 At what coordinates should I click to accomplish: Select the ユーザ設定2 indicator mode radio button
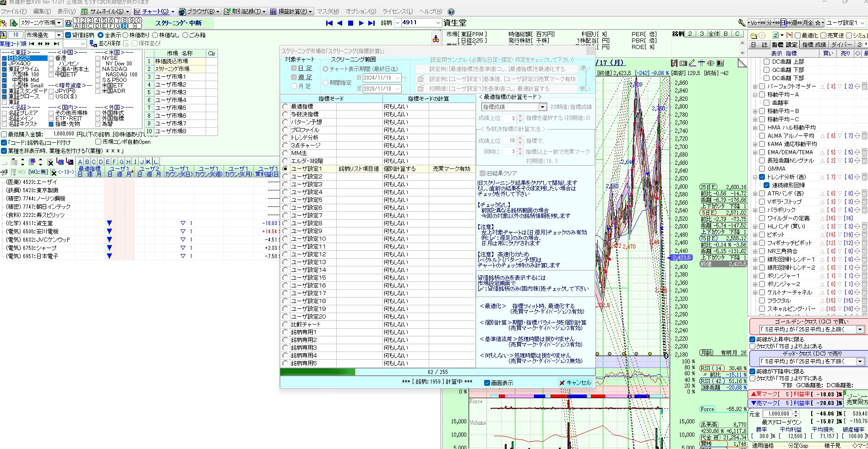[x=285, y=177]
